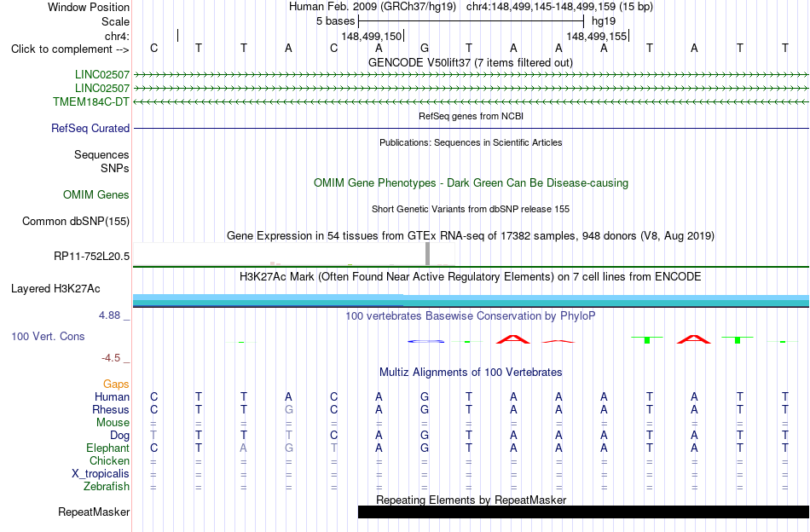Click the '5 bases' scale bar label
The image size is (810, 532).
point(336,21)
